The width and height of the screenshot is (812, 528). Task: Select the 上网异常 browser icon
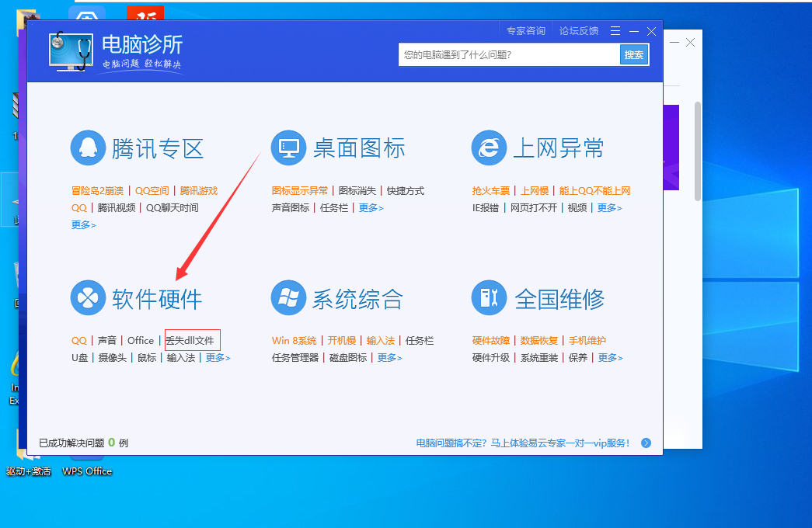point(489,148)
